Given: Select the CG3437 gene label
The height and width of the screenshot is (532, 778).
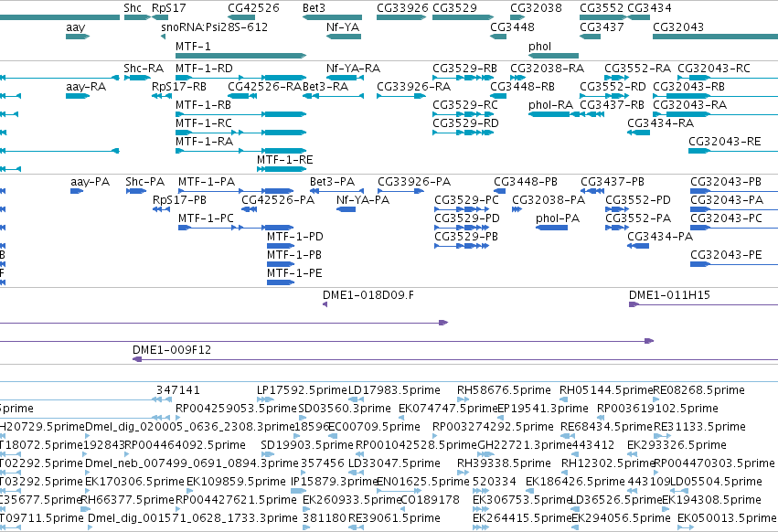Looking at the screenshot, I should pos(602,27).
